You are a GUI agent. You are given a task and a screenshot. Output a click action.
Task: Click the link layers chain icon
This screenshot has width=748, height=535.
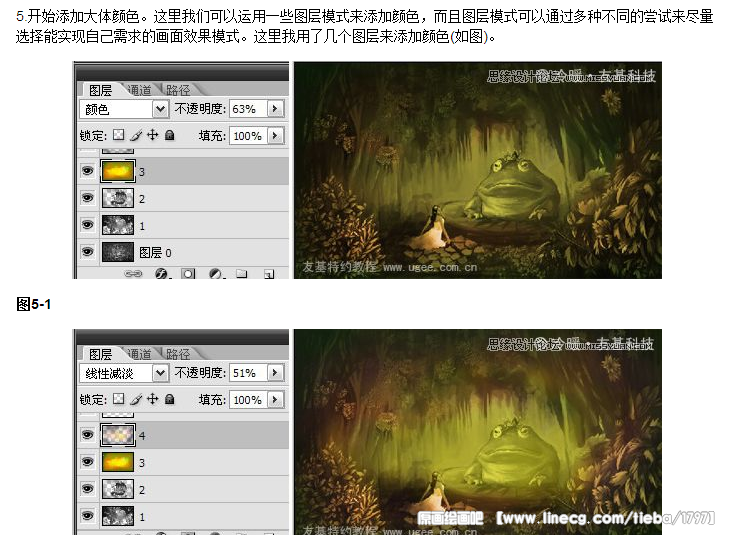click(133, 273)
